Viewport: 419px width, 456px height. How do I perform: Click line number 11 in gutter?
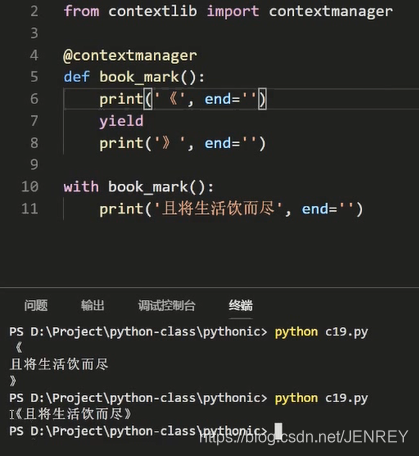pyautogui.click(x=30, y=209)
